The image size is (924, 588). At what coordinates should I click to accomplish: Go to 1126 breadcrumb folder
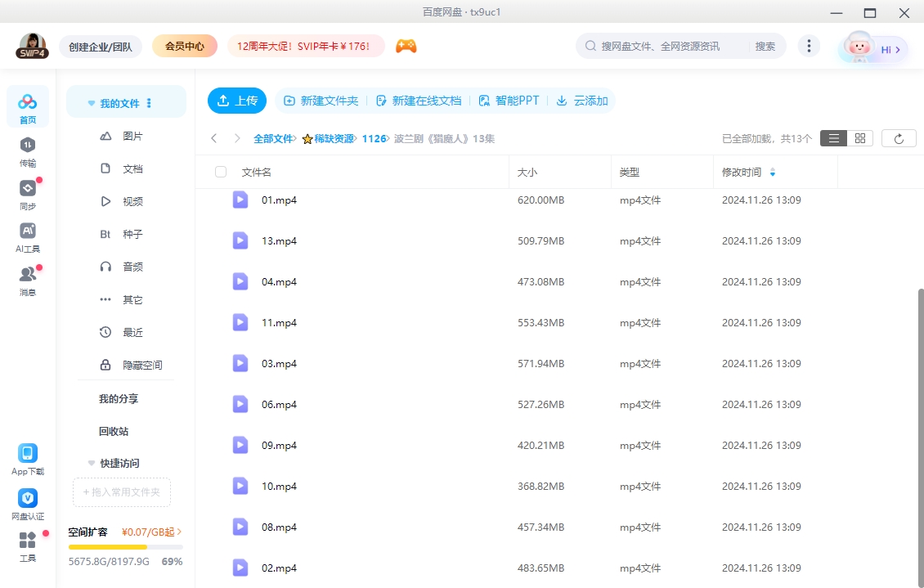(x=374, y=138)
